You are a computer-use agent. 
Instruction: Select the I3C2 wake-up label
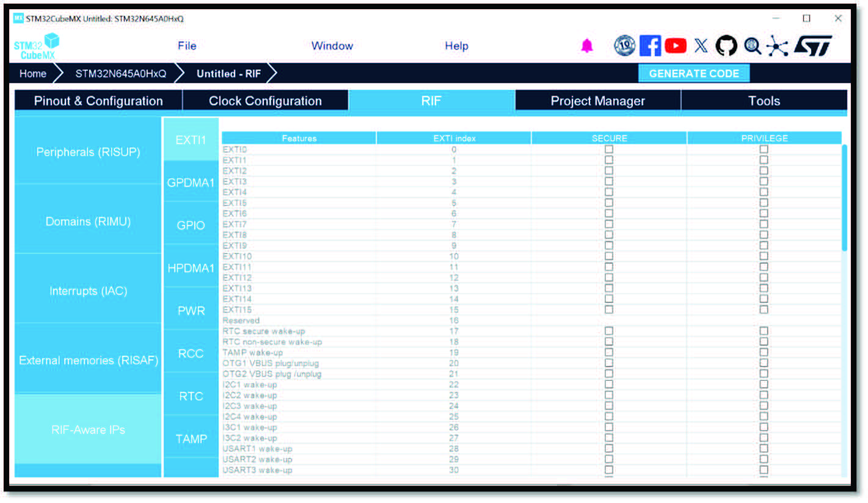[250, 438]
